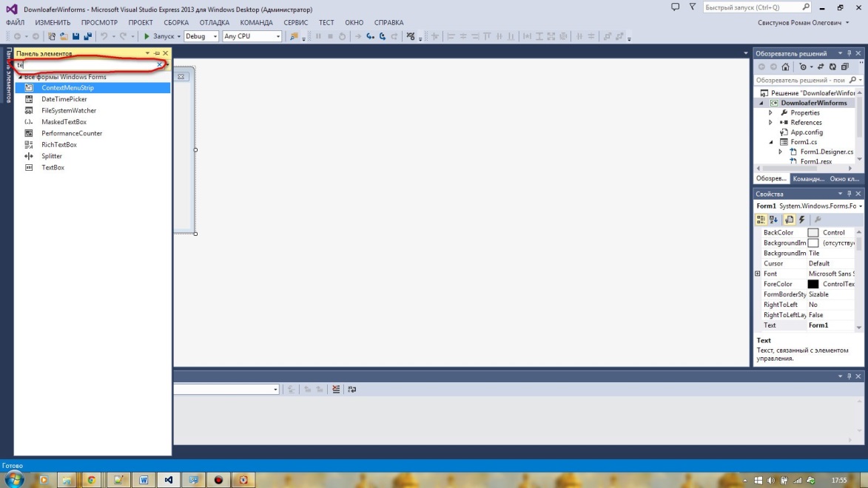868x488 pixels.
Task: Select Form1.resx file
Action: coord(816,162)
